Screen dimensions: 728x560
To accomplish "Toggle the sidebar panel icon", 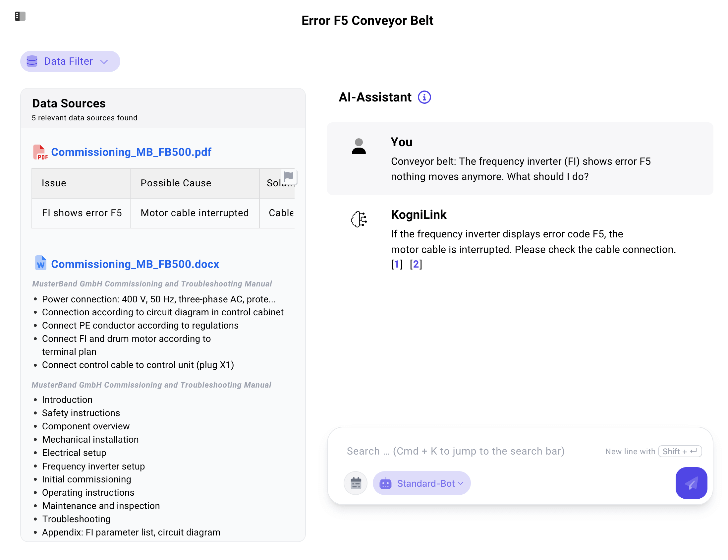I will tap(20, 16).
